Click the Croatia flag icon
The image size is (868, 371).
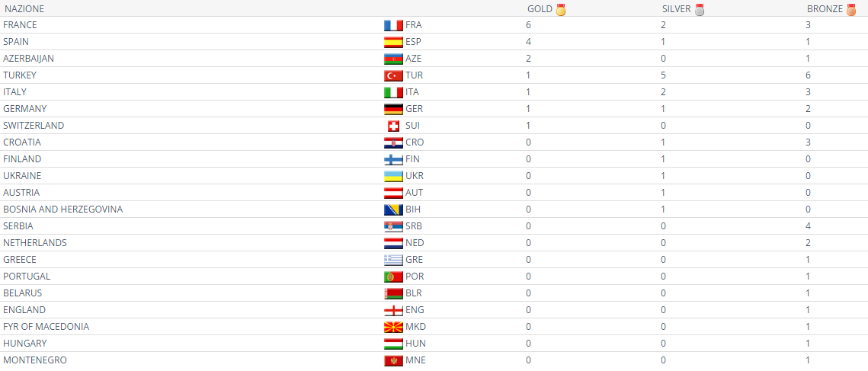click(393, 142)
